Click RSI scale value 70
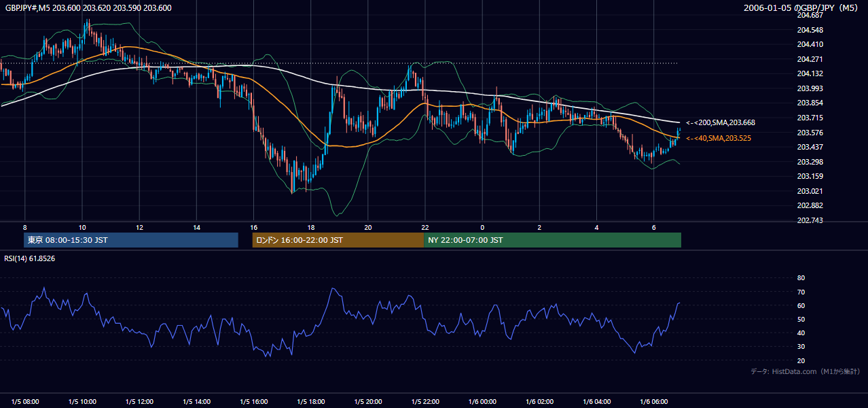The image size is (868, 408). [x=801, y=292]
